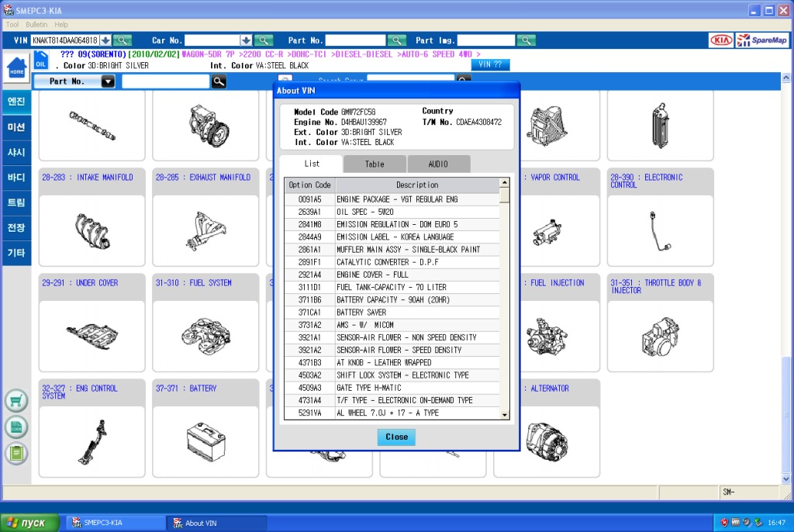794x532 pixels.
Task: Open the Bulletin menu
Action: tap(36, 25)
